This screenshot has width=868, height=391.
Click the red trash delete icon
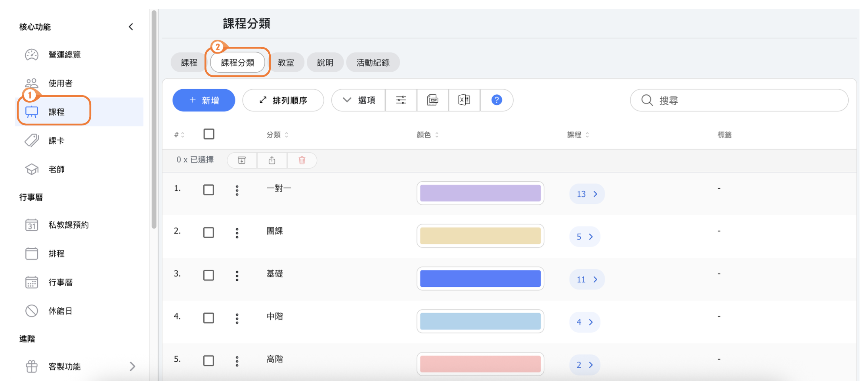[302, 160]
